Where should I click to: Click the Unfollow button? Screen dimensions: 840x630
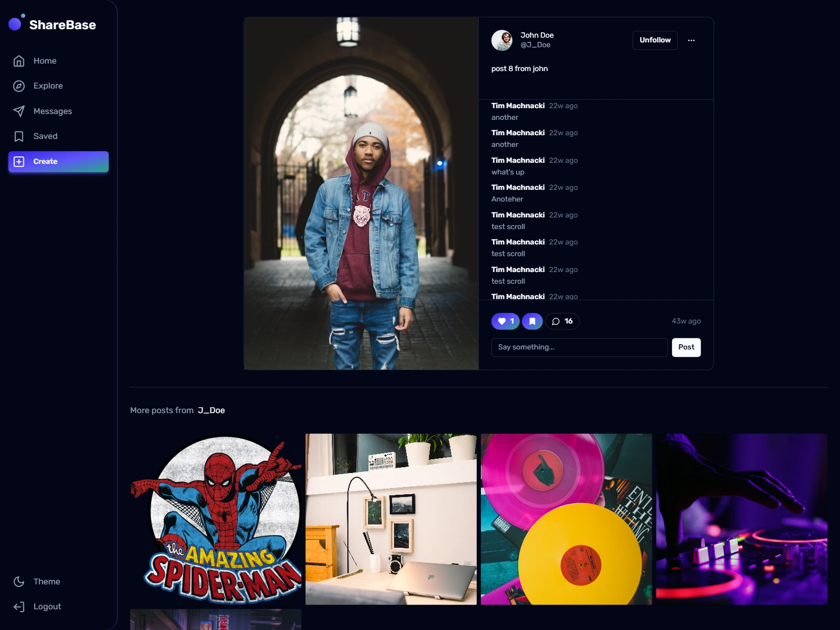pos(655,40)
